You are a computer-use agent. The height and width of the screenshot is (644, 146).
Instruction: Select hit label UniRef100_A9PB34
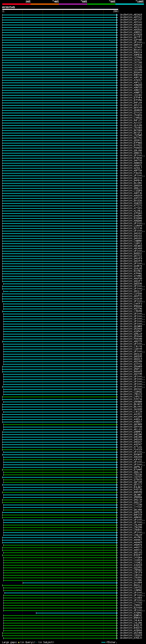pos(131,55)
